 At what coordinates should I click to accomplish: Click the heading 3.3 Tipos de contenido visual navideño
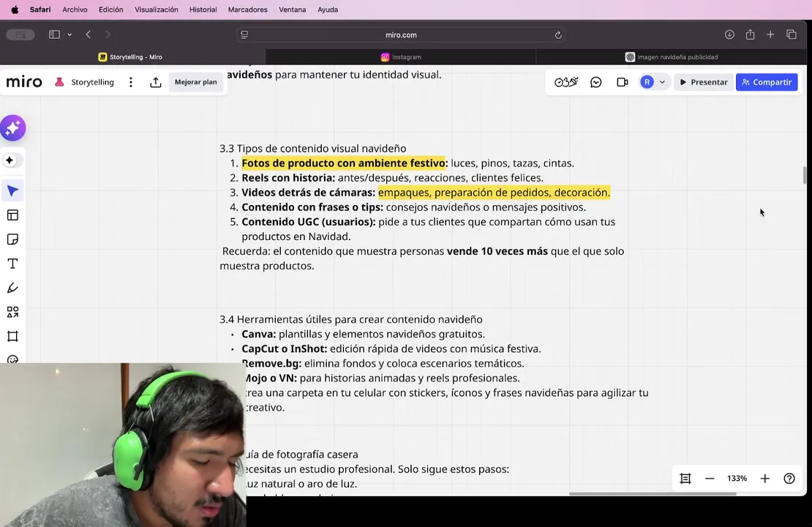click(313, 149)
